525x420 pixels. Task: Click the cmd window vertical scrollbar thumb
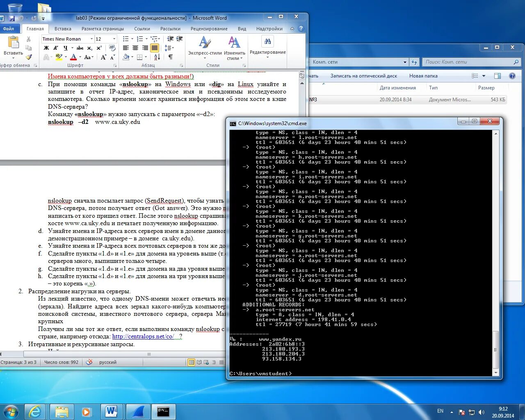(496, 349)
